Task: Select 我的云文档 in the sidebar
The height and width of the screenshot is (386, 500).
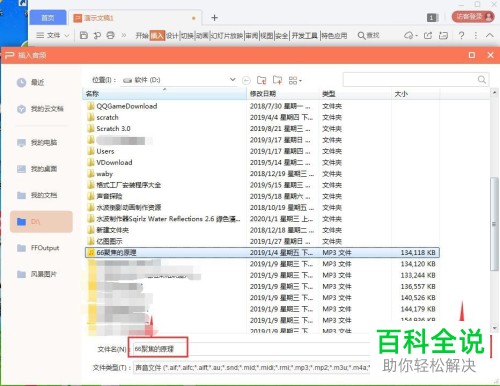Action: 40,109
